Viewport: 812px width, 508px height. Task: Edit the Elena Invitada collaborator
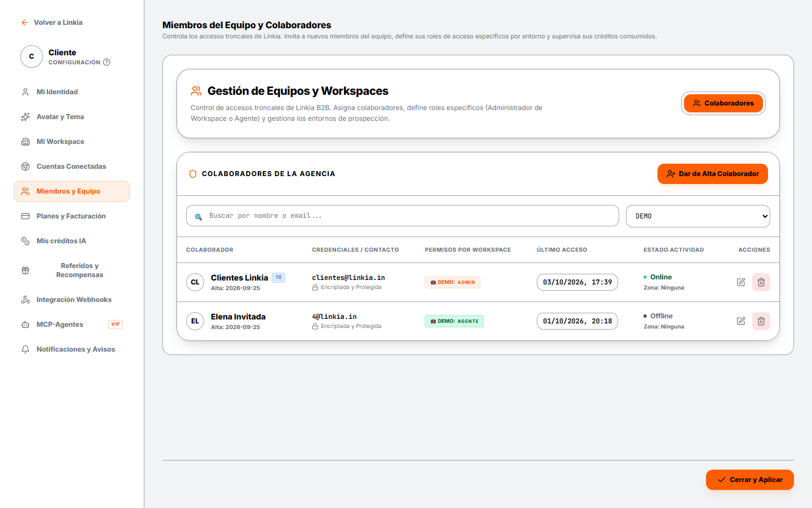741,321
